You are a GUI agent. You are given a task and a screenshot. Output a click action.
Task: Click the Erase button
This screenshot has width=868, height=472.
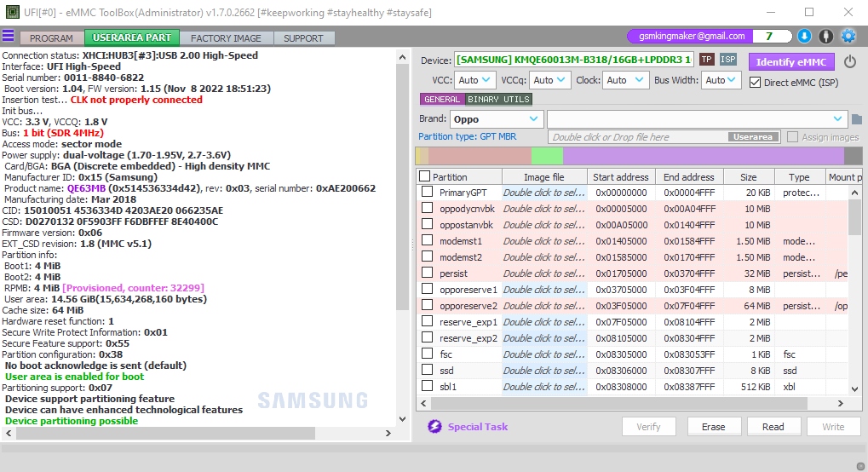click(x=714, y=427)
